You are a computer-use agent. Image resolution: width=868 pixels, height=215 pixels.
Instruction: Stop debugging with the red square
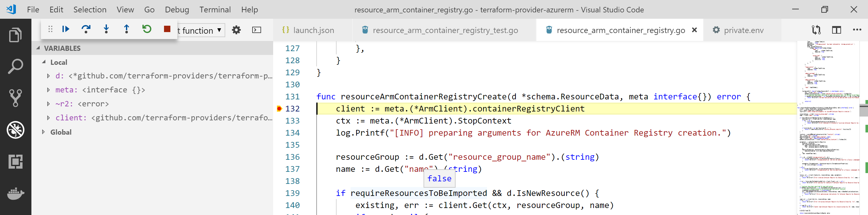[167, 29]
